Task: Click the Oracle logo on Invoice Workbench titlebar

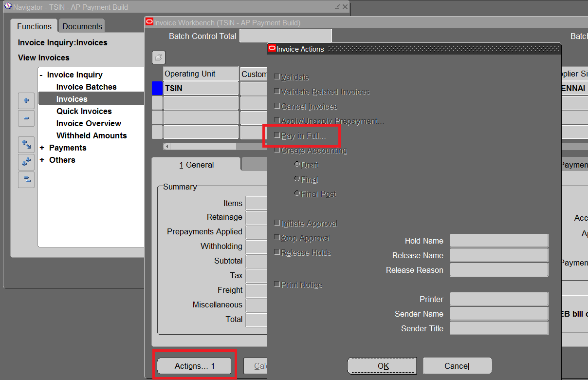Action: [148, 22]
